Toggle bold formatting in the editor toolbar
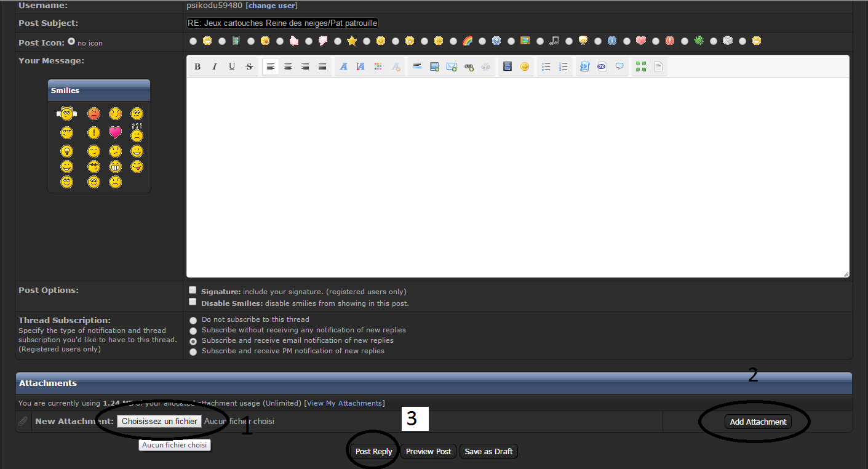The width and height of the screenshot is (868, 469). point(197,66)
